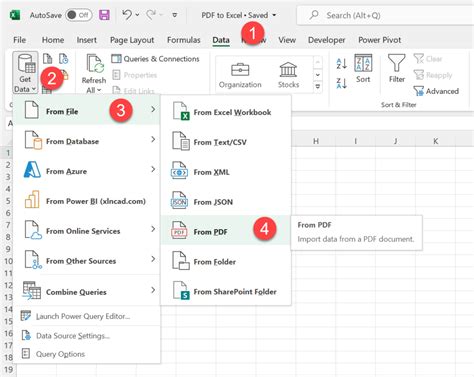Viewport: 474px width, 377px height.
Task: Toggle the AutoSave switch
Action: click(79, 15)
